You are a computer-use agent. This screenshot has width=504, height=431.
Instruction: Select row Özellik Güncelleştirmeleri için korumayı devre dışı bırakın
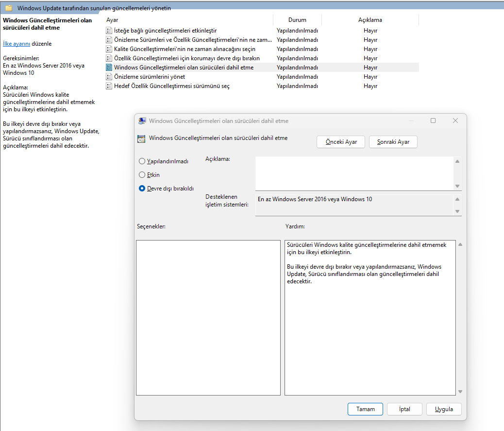(262, 58)
